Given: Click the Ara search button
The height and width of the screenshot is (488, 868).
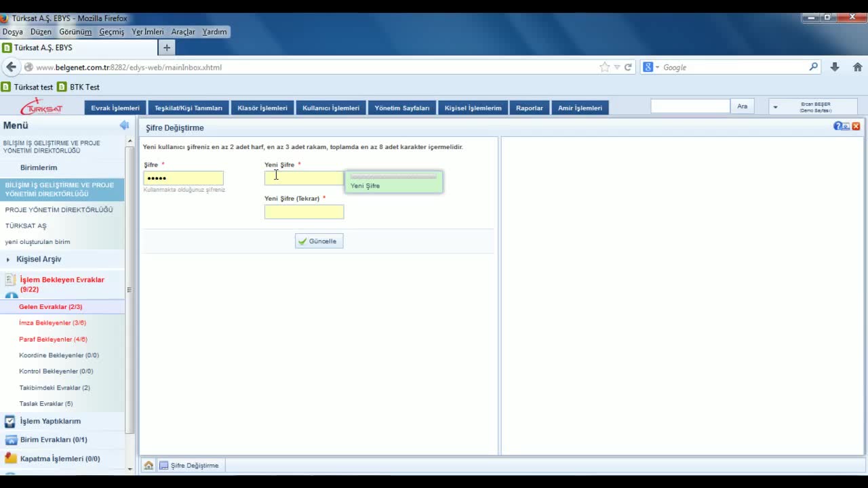Looking at the screenshot, I should click(742, 106).
